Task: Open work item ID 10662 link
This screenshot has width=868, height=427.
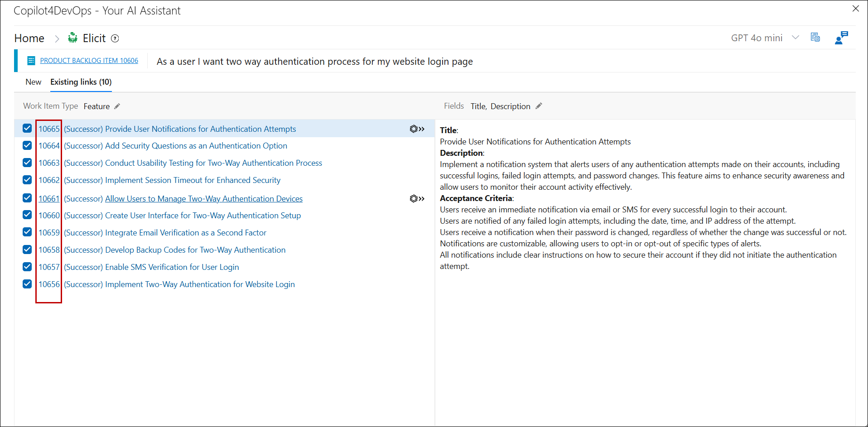Action: click(49, 180)
